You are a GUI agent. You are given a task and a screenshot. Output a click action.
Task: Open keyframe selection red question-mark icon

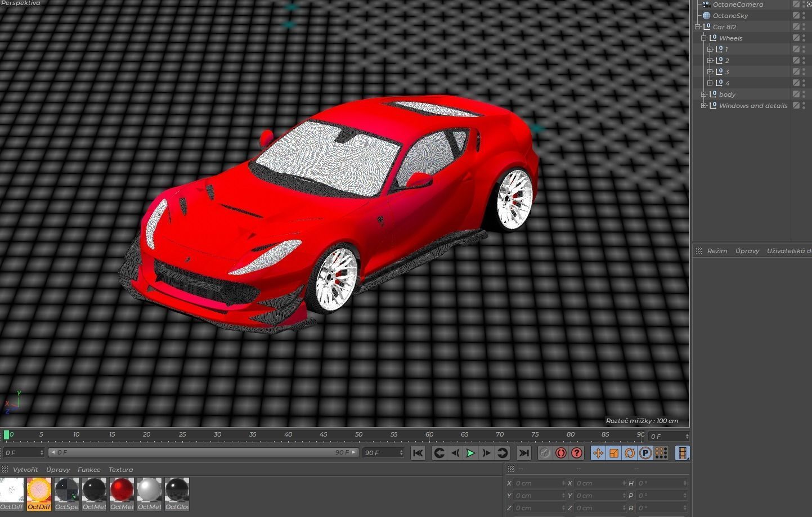pos(577,453)
